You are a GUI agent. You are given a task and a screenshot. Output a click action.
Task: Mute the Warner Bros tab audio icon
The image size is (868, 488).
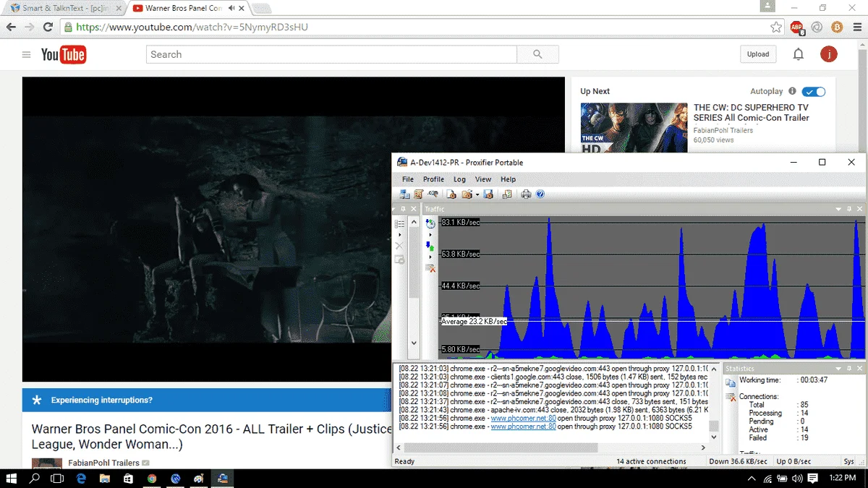pyautogui.click(x=231, y=8)
